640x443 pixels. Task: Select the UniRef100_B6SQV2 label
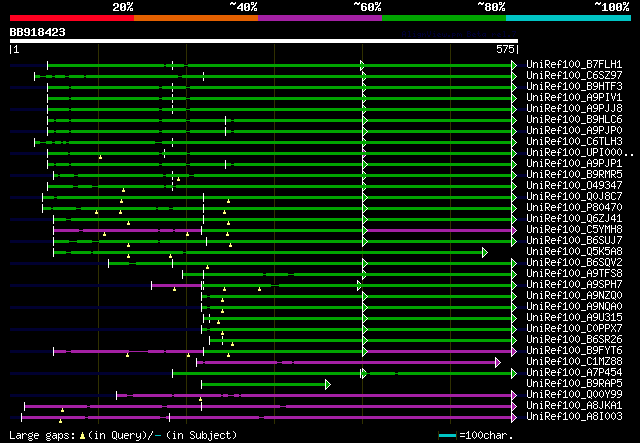coord(574,263)
